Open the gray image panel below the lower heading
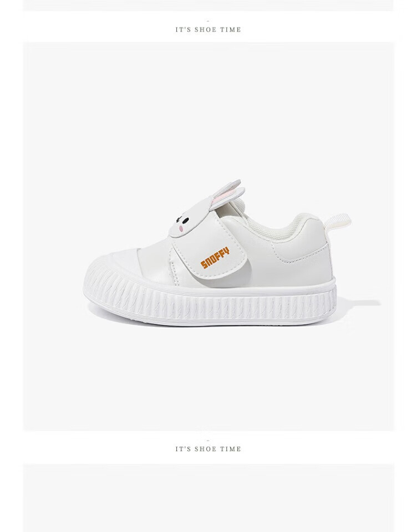This screenshot has height=532, width=416. tap(209, 498)
